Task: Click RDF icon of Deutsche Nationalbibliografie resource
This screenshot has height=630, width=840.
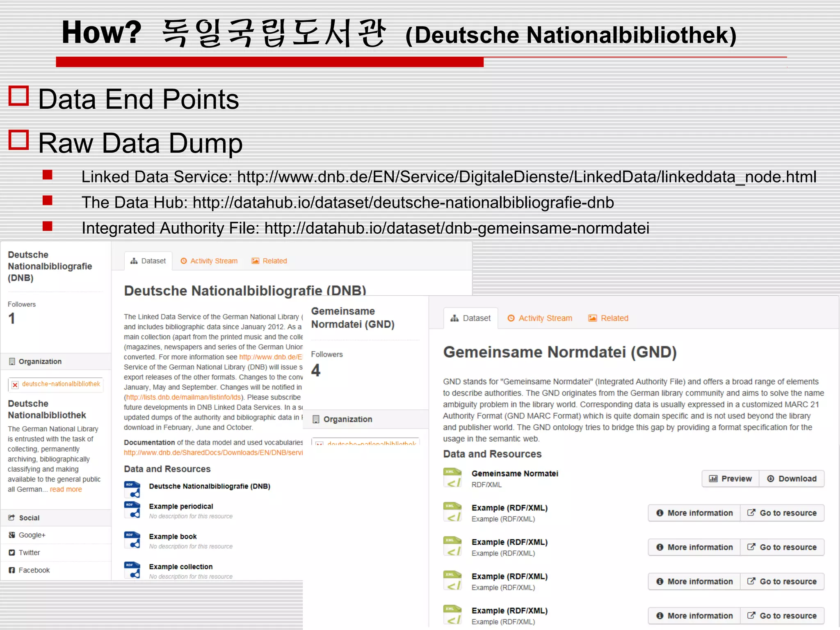Action: (132, 489)
